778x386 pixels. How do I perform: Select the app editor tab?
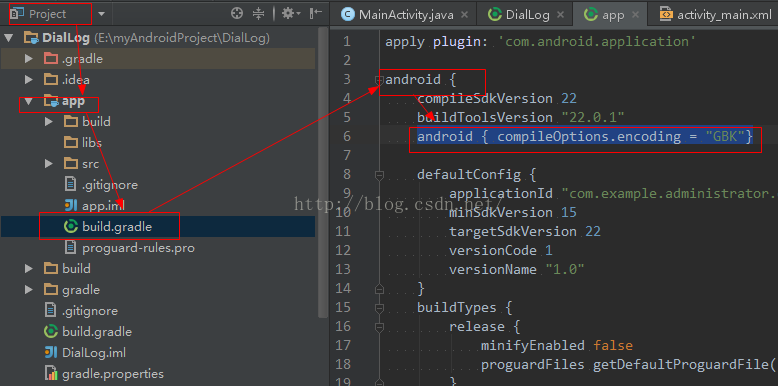click(613, 14)
